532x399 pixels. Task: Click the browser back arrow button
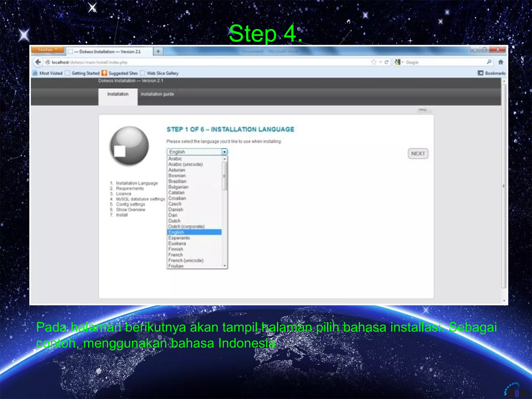38,62
